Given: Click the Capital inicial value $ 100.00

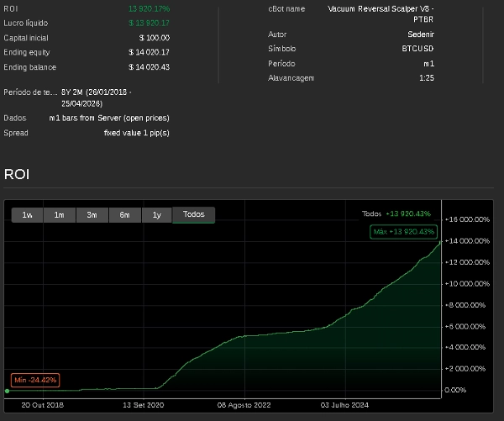Looking at the screenshot, I should click(155, 38).
